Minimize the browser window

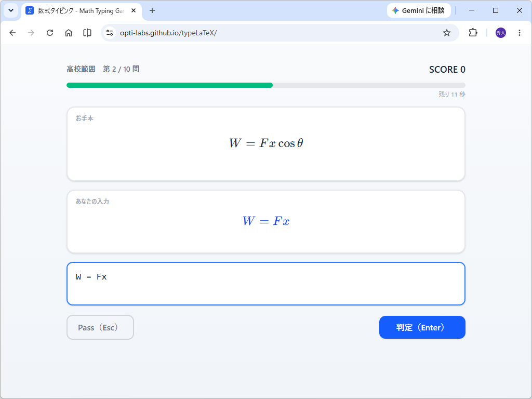pyautogui.click(x=472, y=10)
